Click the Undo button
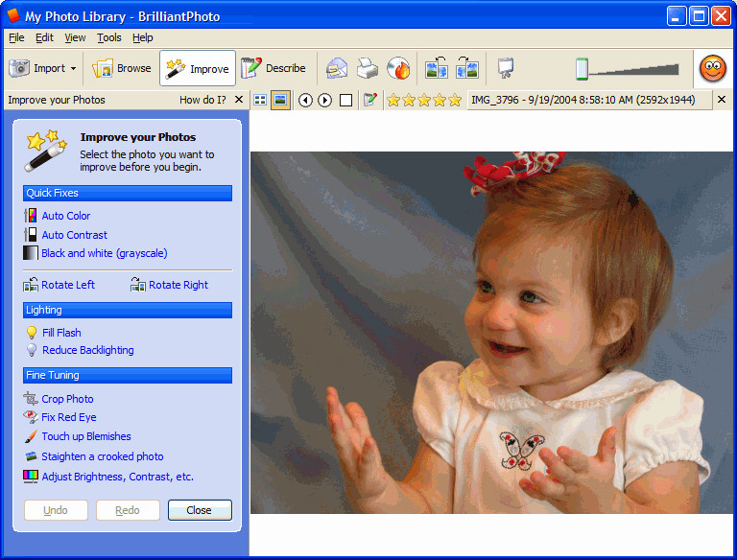Viewport: 737px width, 560px height. point(56,510)
